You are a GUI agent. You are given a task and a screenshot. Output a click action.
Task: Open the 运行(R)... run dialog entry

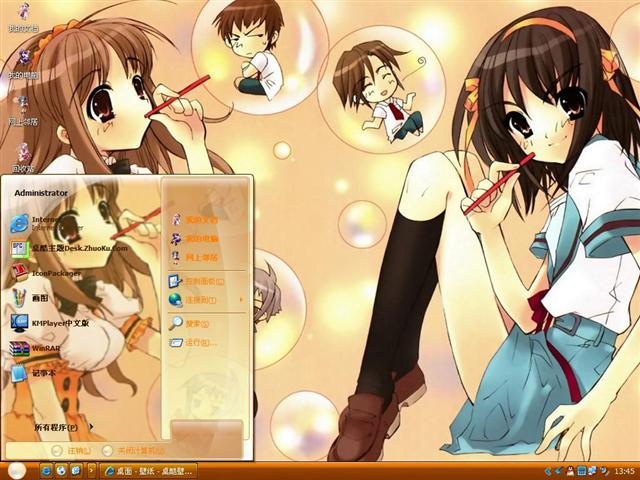tap(193, 342)
